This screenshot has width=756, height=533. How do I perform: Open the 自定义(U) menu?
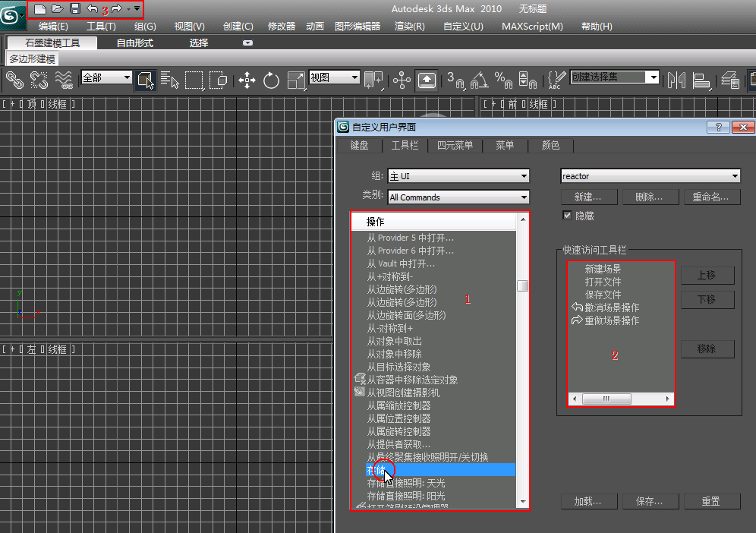[463, 27]
